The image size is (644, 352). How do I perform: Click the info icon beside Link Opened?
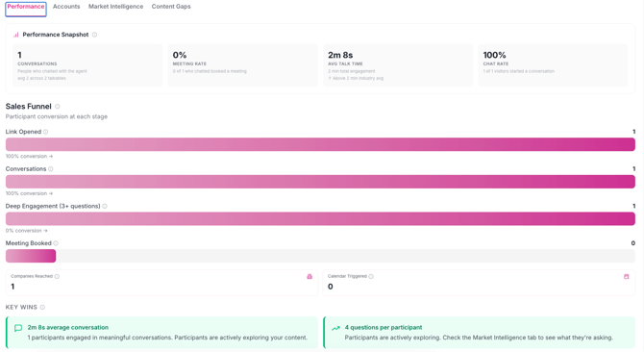coord(45,132)
